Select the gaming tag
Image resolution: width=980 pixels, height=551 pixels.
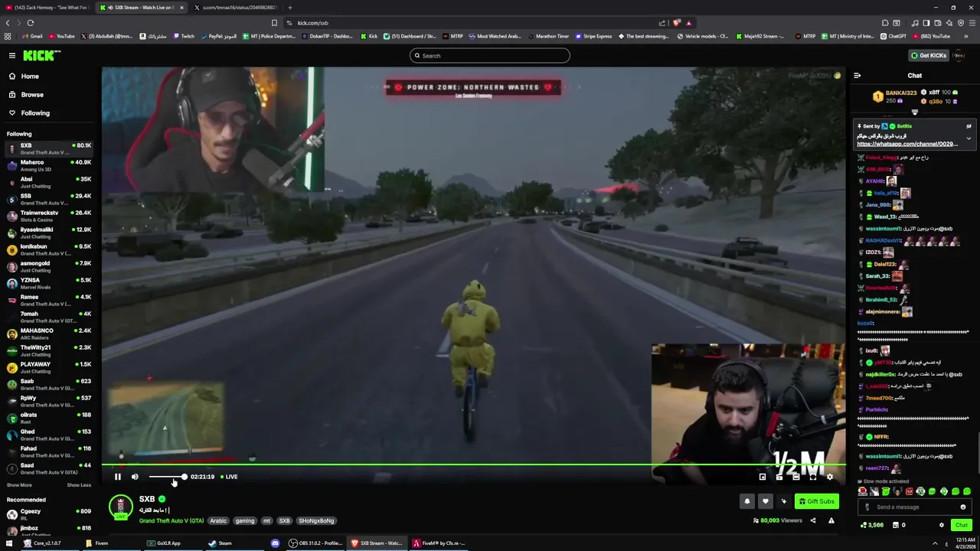(x=245, y=520)
